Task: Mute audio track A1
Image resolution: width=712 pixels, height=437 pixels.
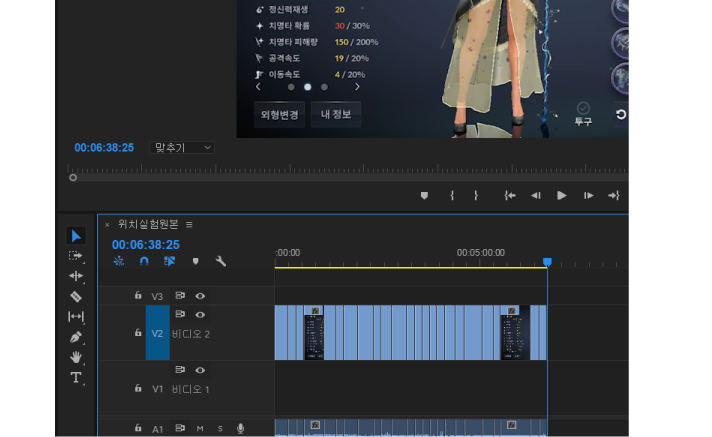Action: coord(200,428)
